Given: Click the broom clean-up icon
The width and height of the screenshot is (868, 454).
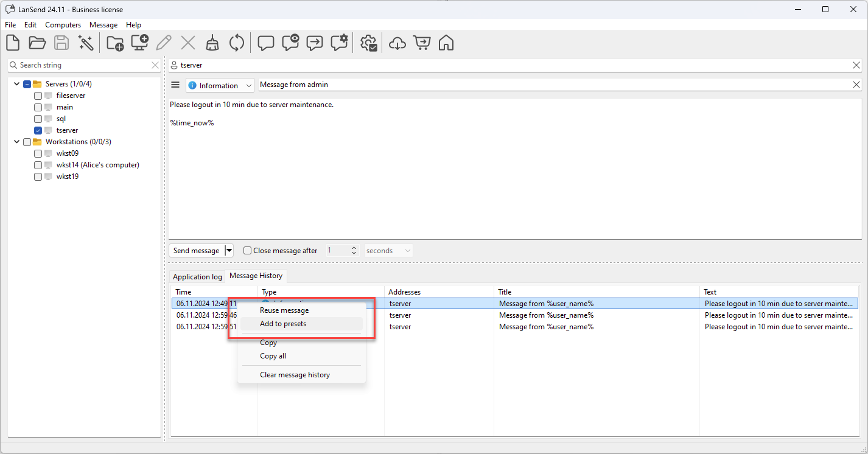Looking at the screenshot, I should pos(212,43).
